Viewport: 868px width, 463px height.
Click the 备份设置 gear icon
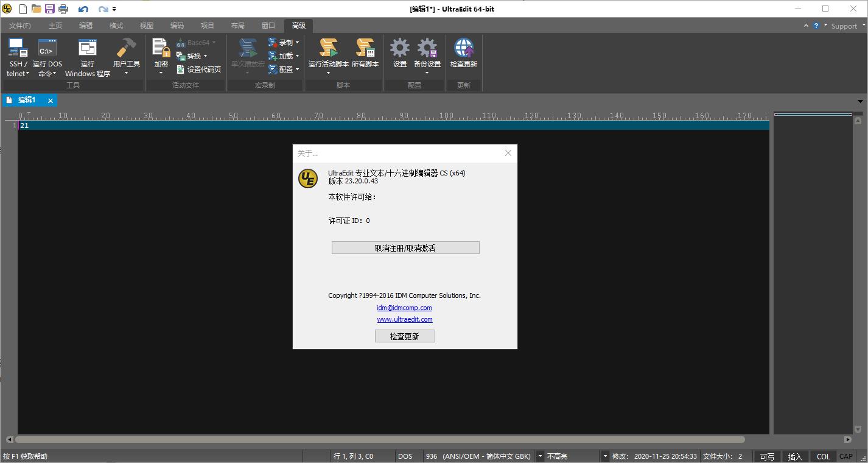pos(427,48)
